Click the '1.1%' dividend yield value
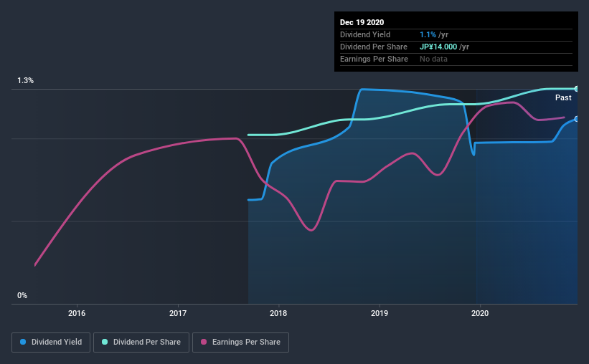This screenshot has height=364, width=589. 428,34
